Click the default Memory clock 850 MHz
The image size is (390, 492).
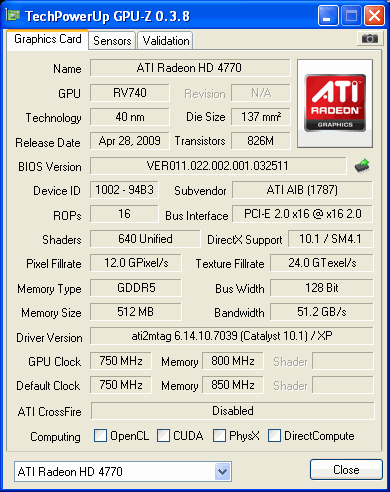[233, 385]
